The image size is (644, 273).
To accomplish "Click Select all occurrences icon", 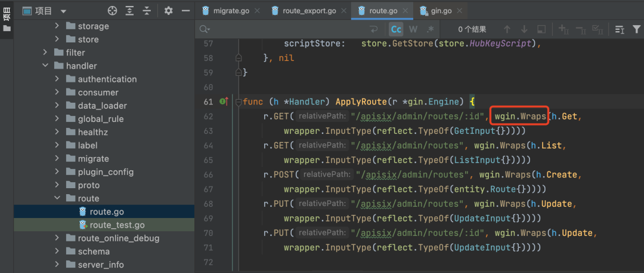I will [597, 29].
